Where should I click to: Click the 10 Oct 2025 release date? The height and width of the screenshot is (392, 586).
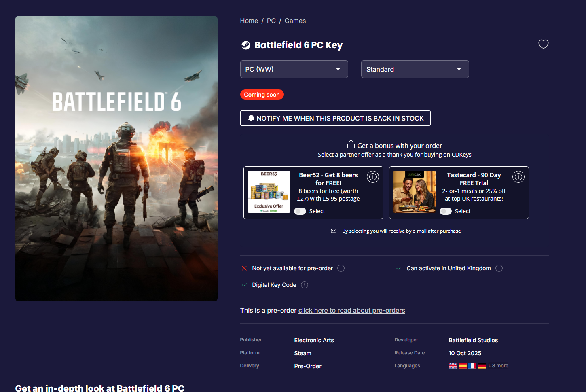click(465, 353)
